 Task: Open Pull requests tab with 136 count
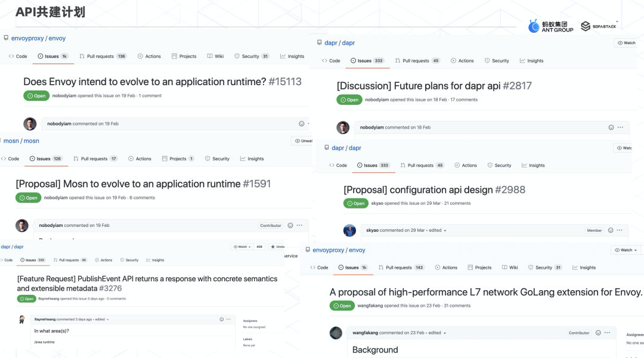coord(103,57)
